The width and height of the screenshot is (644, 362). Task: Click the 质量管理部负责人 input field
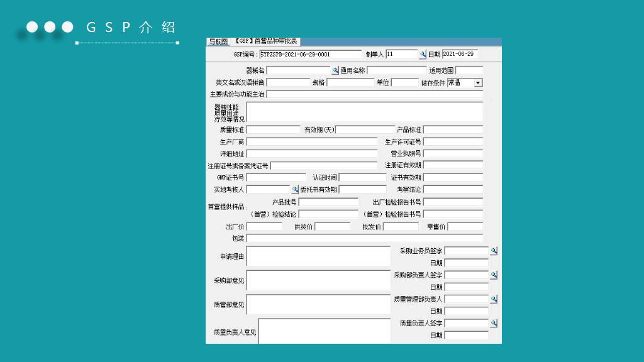pyautogui.click(x=467, y=299)
